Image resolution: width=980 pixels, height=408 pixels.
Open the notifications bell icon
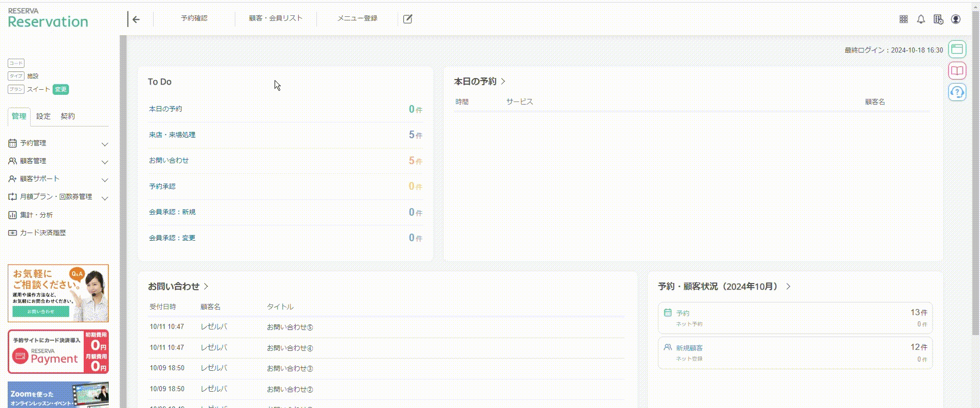pyautogui.click(x=921, y=19)
